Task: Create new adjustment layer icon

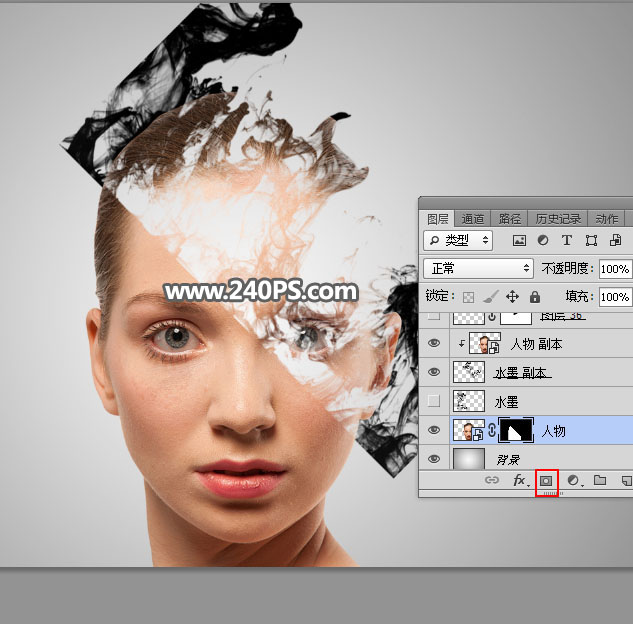Action: pos(574,481)
